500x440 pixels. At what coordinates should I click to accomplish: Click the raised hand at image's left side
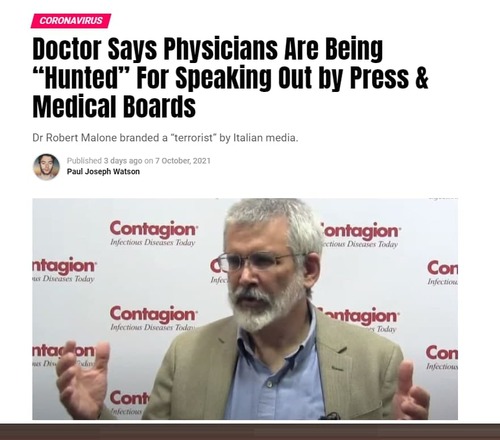(x=83, y=379)
